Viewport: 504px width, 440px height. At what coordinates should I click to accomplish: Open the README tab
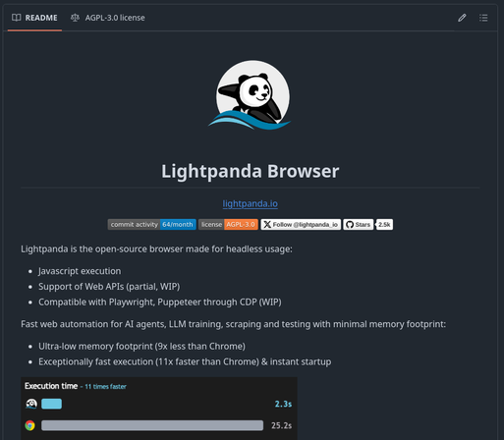[34, 18]
